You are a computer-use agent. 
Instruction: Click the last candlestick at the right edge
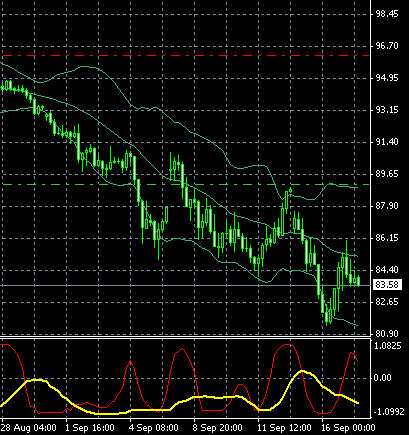click(359, 281)
